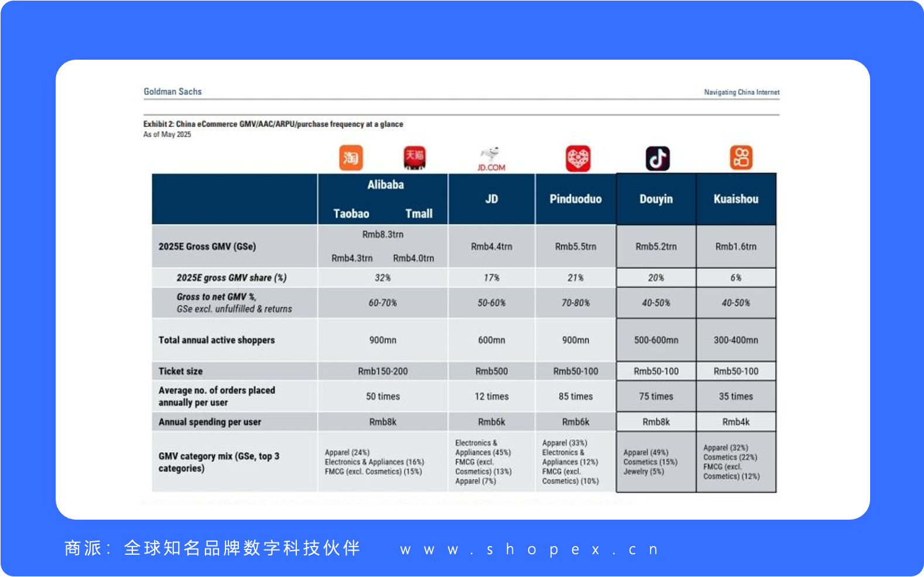This screenshot has width=924, height=577.
Task: Click the 17% JD share cell
Action: [x=492, y=277]
